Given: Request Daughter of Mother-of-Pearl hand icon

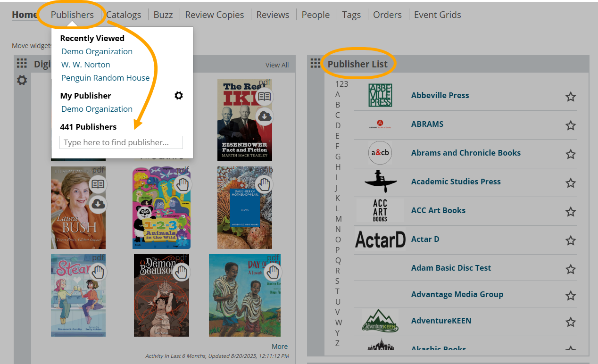Looking at the screenshot, I should 265,184.
